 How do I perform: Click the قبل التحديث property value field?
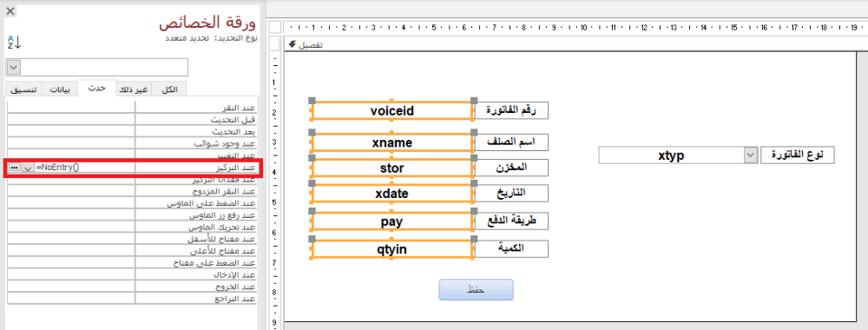tap(71, 119)
